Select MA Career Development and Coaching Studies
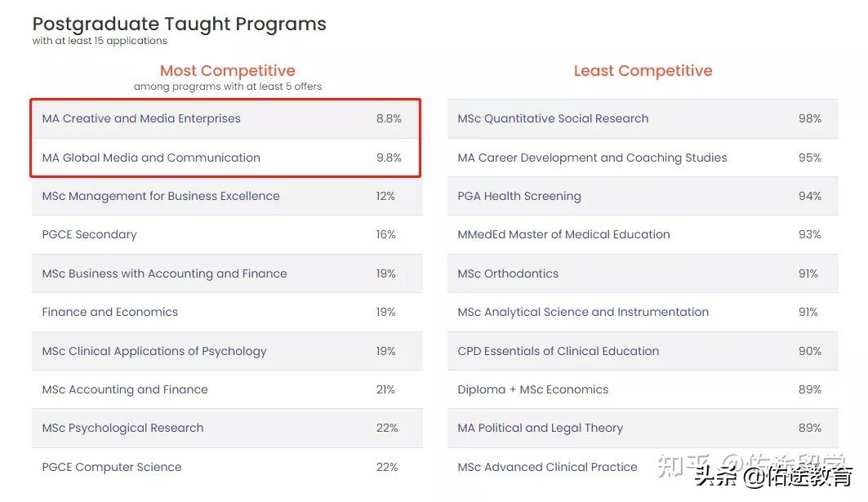Viewport: 868px width, 502px height. coord(592,158)
